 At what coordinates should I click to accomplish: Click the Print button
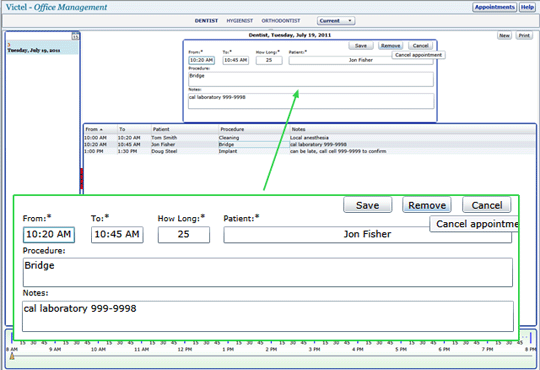pyautogui.click(x=524, y=35)
